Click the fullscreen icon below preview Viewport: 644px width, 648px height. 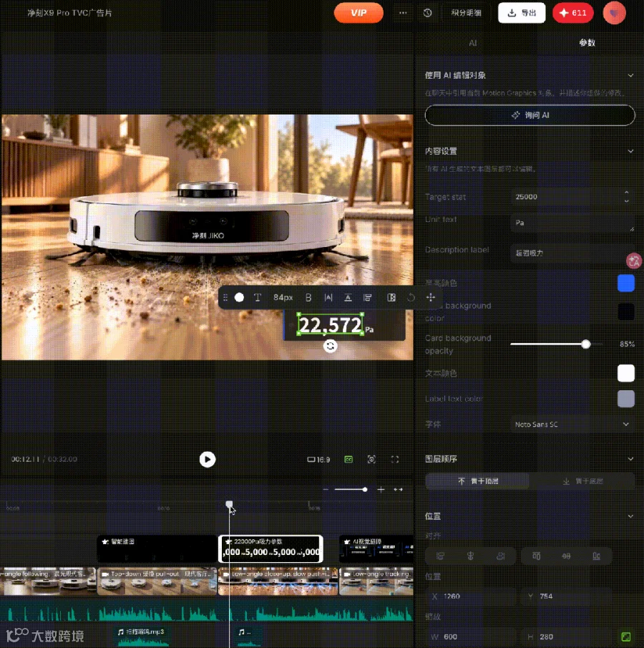394,460
